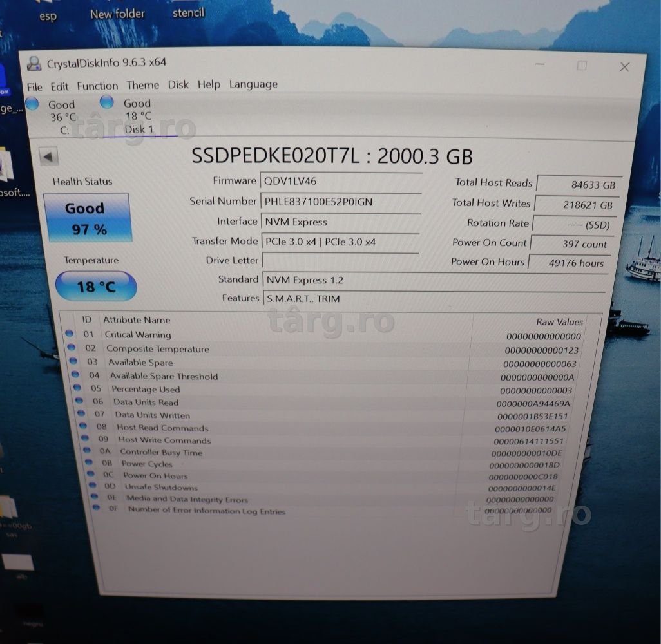Click the blue status orb for Disk 1
The width and height of the screenshot is (661, 644).
tap(107, 102)
